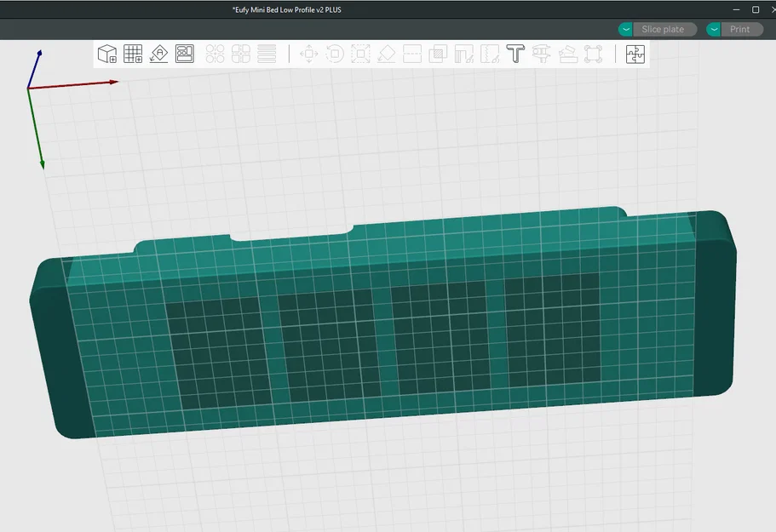Click the Split to objects icon
776x532 pixels.
coord(215,54)
